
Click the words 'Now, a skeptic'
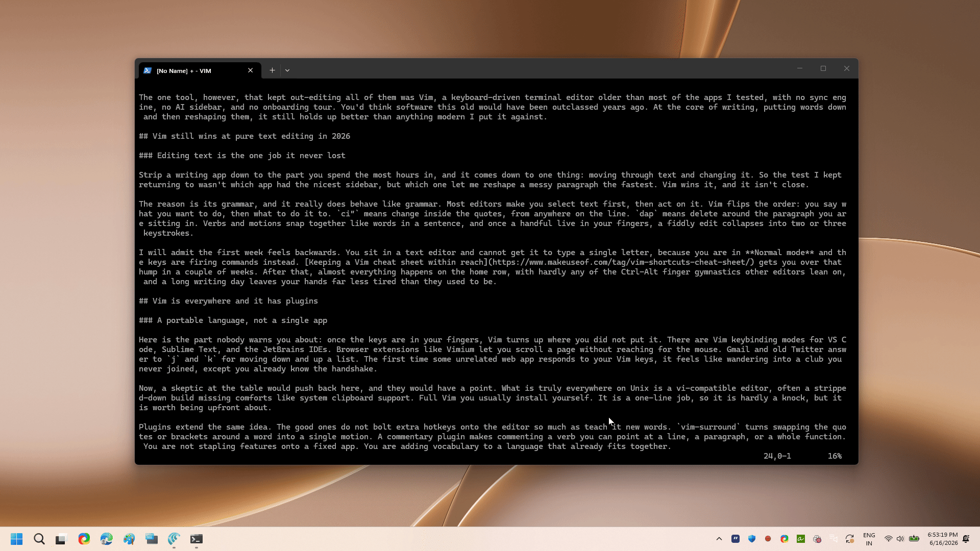pos(171,388)
